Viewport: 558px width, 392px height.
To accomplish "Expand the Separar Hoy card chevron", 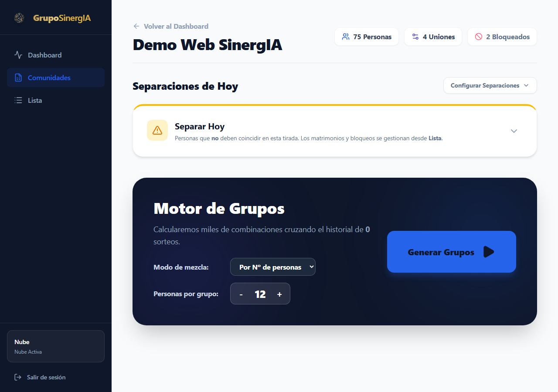I will [x=514, y=131].
